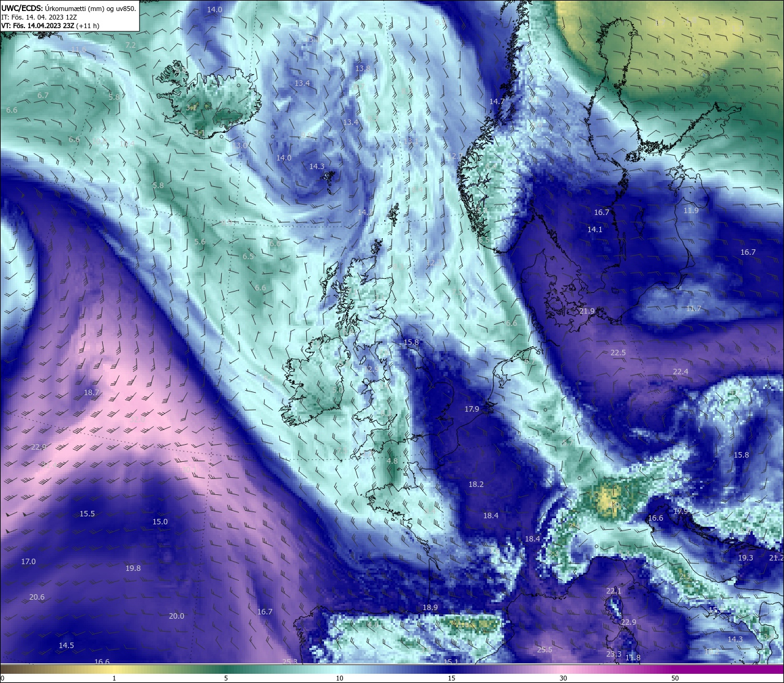Click the 11.9 value label
The height and width of the screenshot is (683, 784).
(x=691, y=210)
